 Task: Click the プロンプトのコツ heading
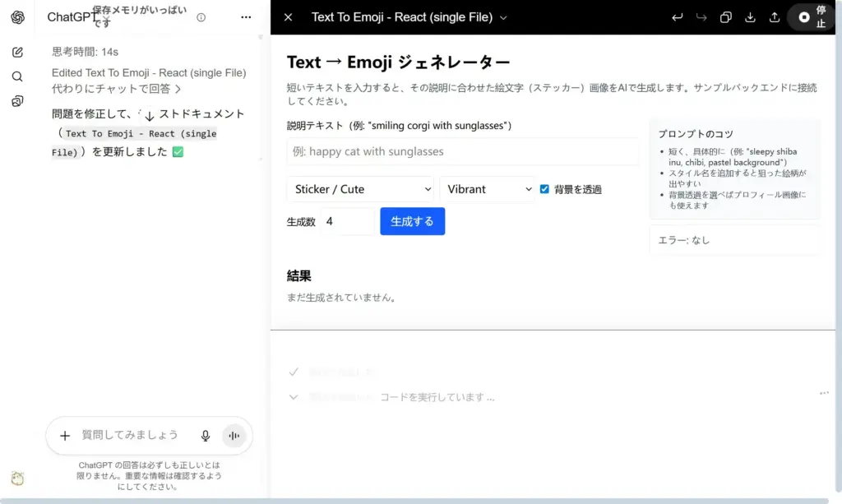pyautogui.click(x=696, y=134)
